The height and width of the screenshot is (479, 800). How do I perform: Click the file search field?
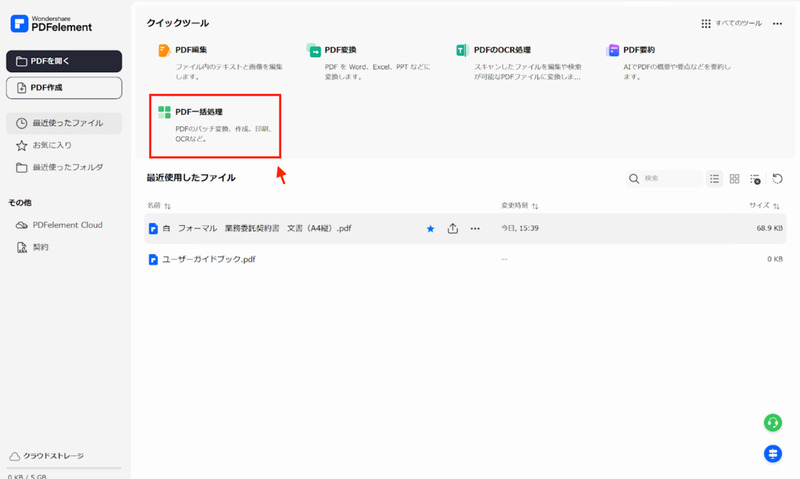664,179
